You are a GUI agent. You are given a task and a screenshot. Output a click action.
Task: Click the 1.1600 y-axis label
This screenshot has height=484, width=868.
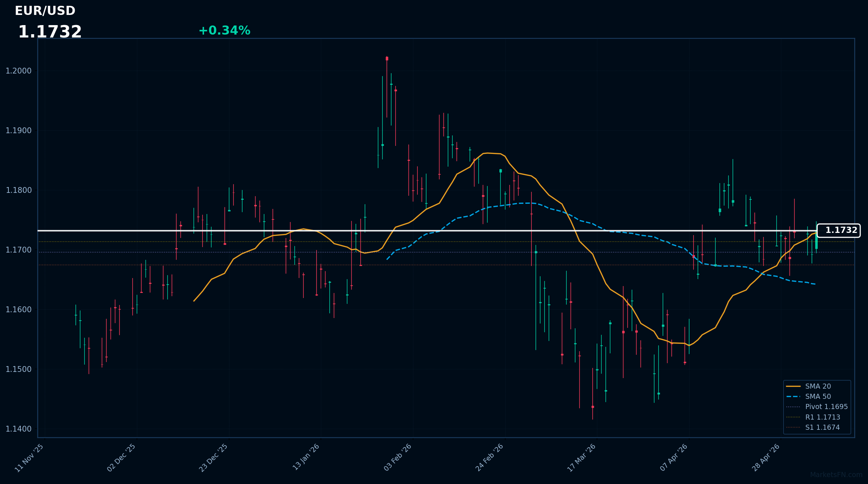click(19, 310)
